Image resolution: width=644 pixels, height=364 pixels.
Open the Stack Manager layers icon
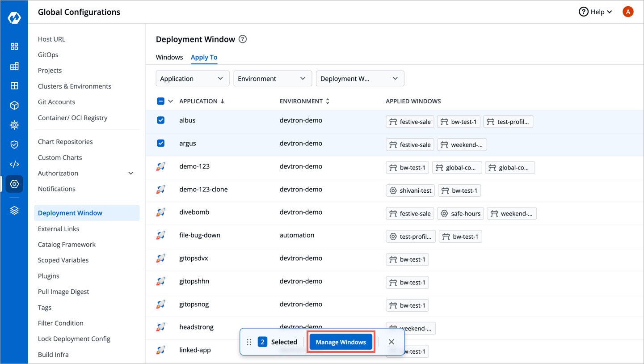(14, 210)
